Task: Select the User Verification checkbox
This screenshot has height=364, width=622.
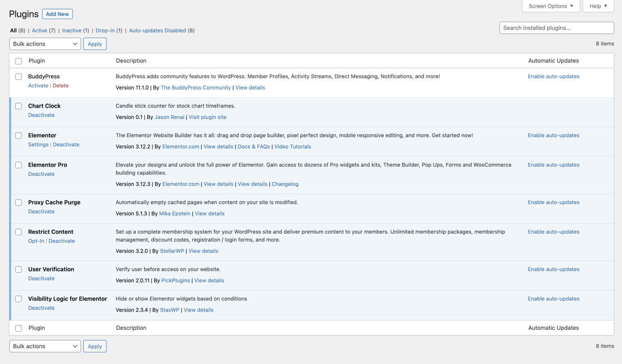Action: point(18,270)
